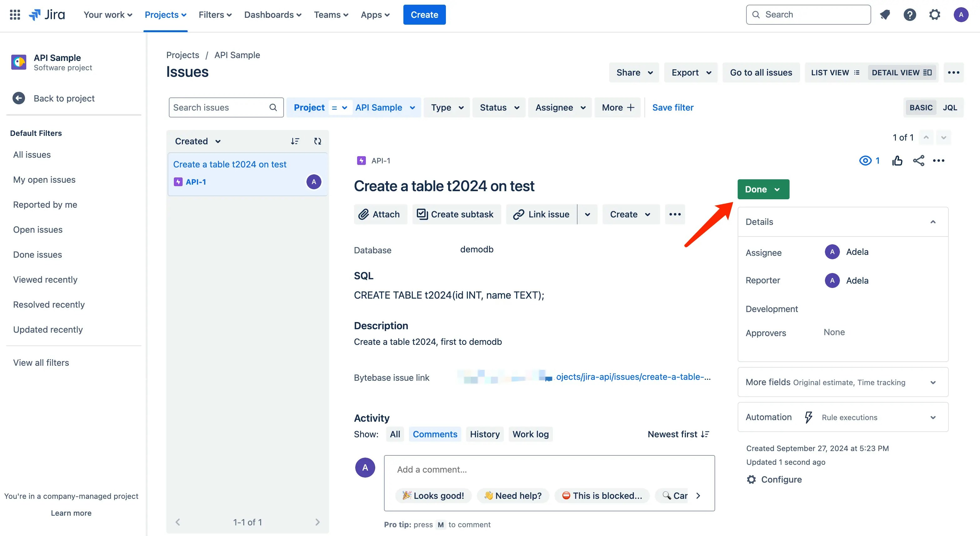Open notifications via the bell icon
Viewport: 980px width, 536px height.
click(x=885, y=14)
